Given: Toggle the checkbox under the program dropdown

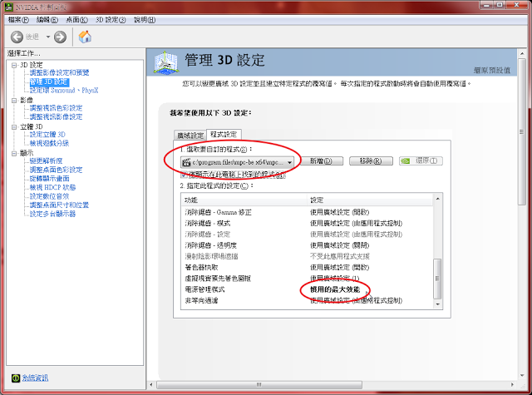Looking at the screenshot, I should 185,175.
